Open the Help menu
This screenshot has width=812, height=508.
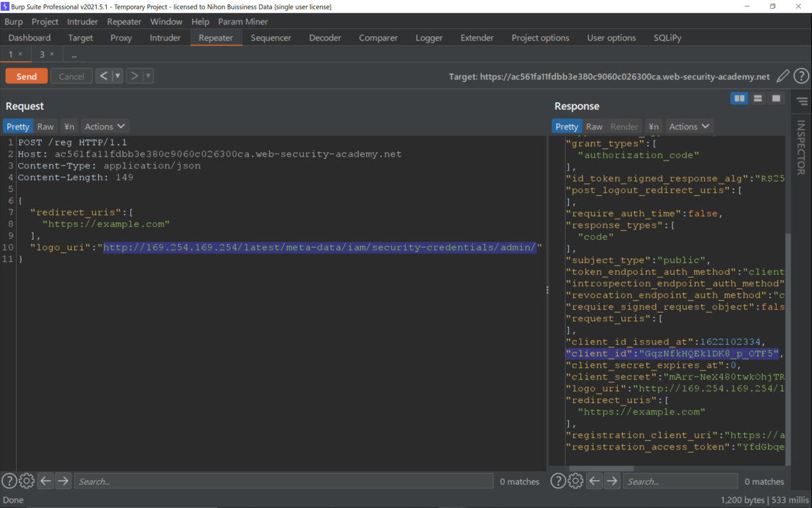click(x=200, y=22)
